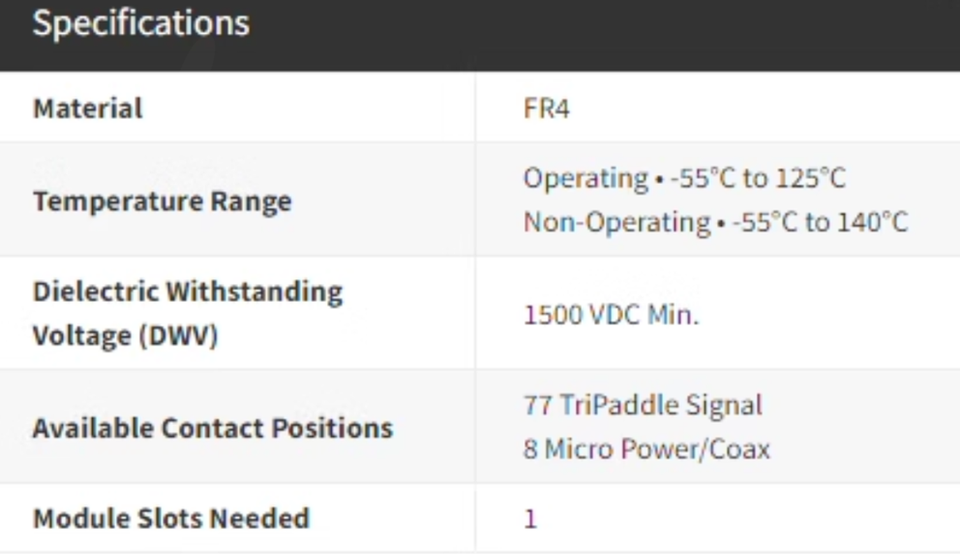
Task: Select the Non-Operating text
Action: point(616,222)
